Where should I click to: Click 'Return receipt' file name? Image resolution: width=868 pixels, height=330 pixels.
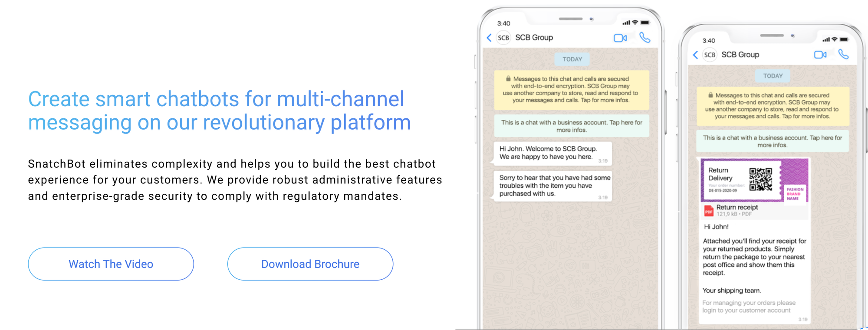click(x=737, y=207)
